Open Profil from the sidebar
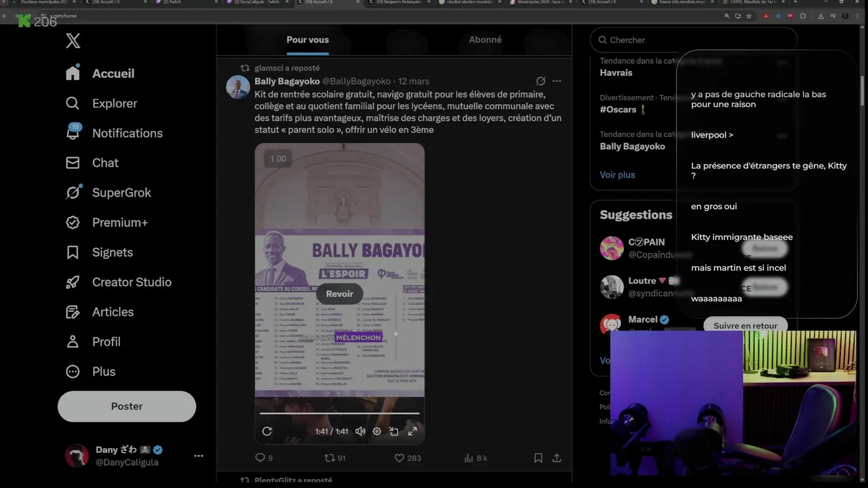Viewport: 868px width, 488px height. [x=93, y=342]
